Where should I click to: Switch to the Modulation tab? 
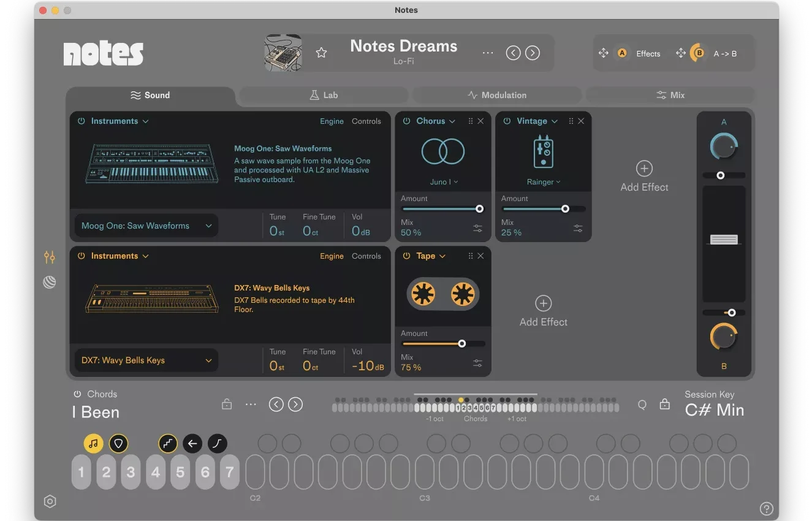[498, 95]
